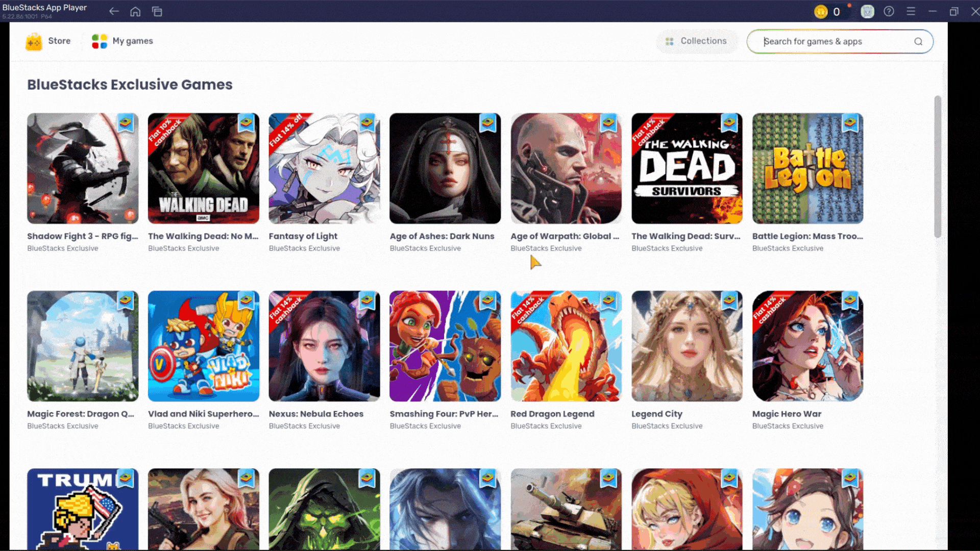Click Battle Legion: Mass Troops title
This screenshot has width=980, height=551.
click(807, 236)
